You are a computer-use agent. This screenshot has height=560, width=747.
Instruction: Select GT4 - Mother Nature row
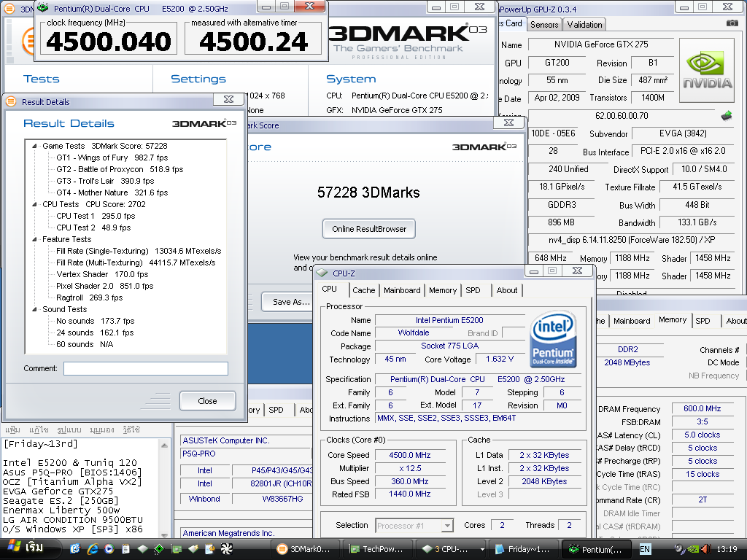[x=112, y=192]
